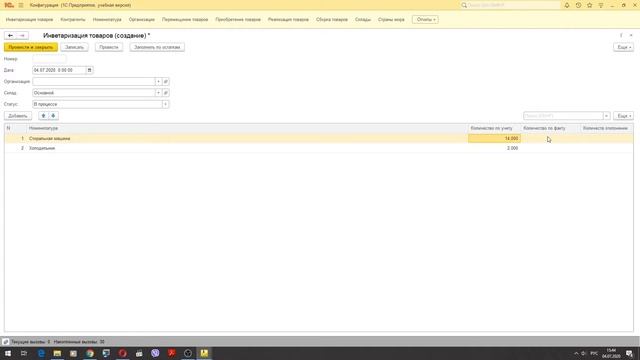Viewport: 640px width, 360px height.
Task: Expand the Склад dropdown list
Action: (158, 93)
